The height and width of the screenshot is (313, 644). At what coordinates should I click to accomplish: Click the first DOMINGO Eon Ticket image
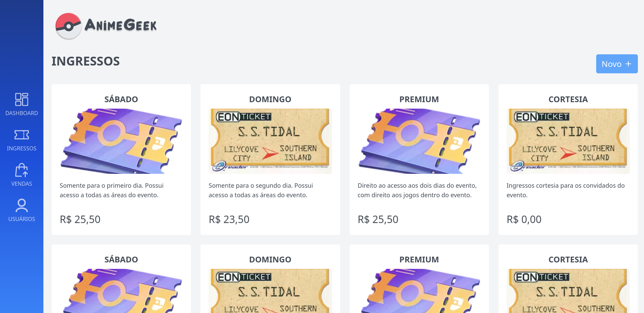tap(270, 141)
